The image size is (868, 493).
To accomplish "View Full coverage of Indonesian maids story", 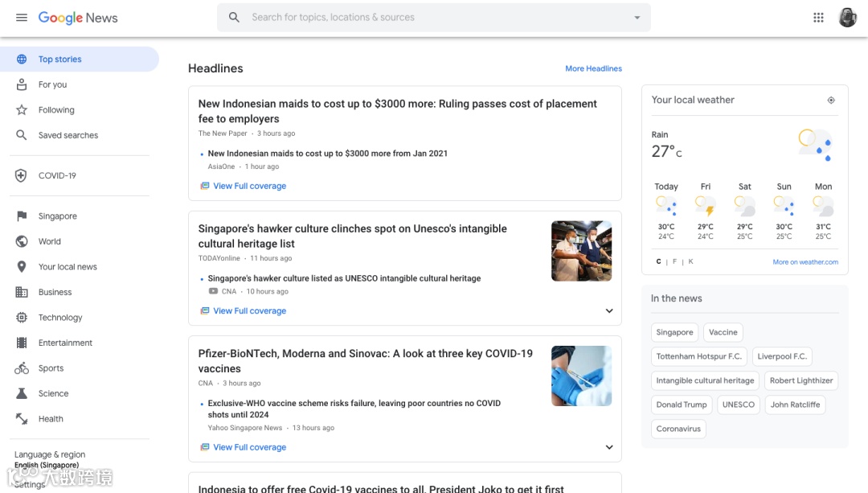I will pyautogui.click(x=250, y=186).
